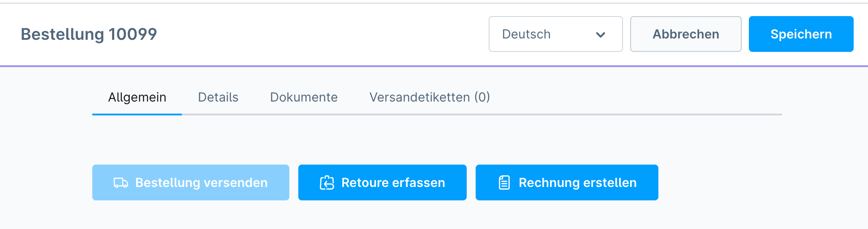Open the Details tab

(218, 98)
